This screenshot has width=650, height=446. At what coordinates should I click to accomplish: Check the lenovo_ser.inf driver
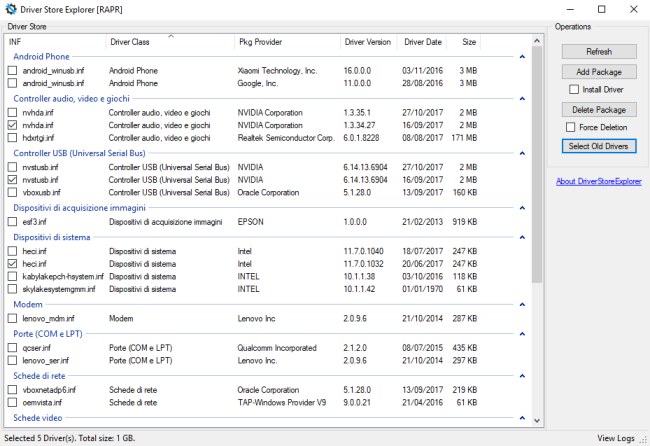pyautogui.click(x=12, y=361)
